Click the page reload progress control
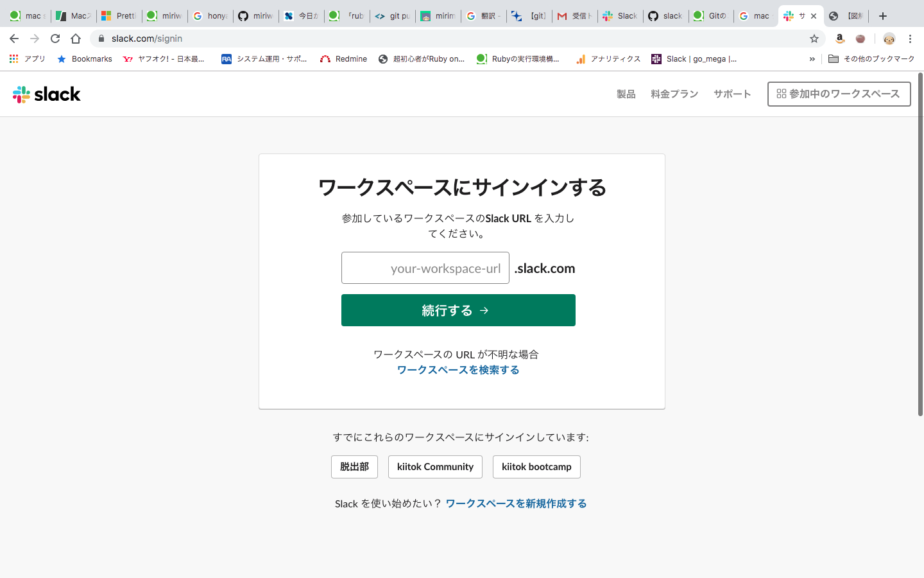 coord(55,38)
